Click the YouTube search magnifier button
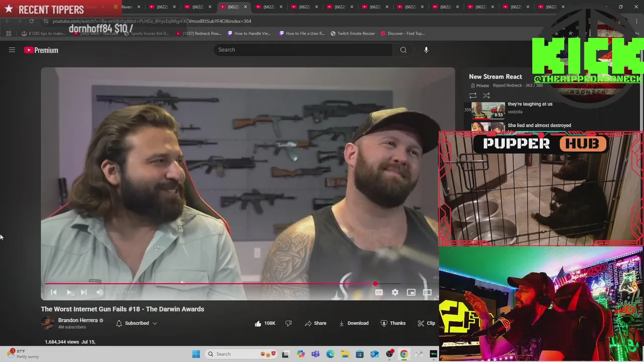 [x=403, y=50]
